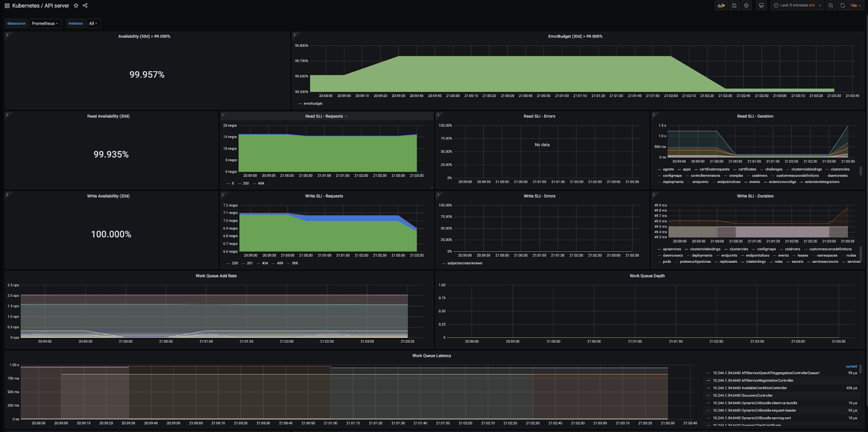The width and height of the screenshot is (868, 432).
Task: Click the Add panel chart icon
Action: coord(721,6)
